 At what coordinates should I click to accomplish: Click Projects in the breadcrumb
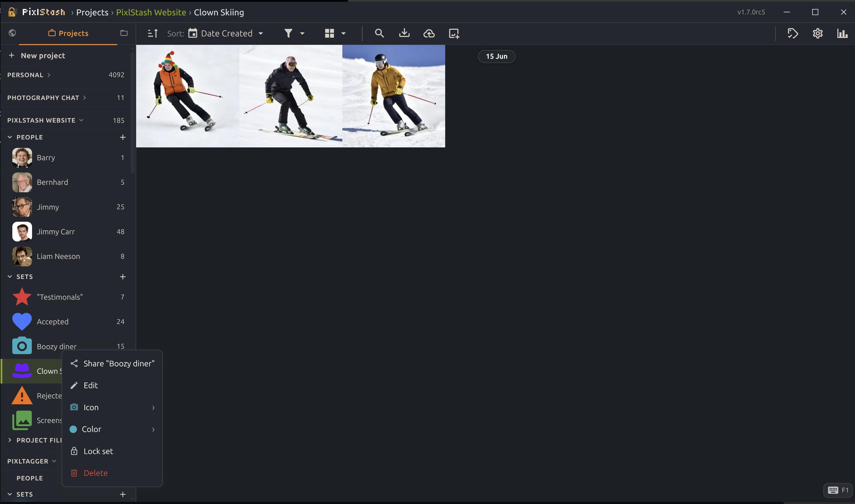(92, 12)
